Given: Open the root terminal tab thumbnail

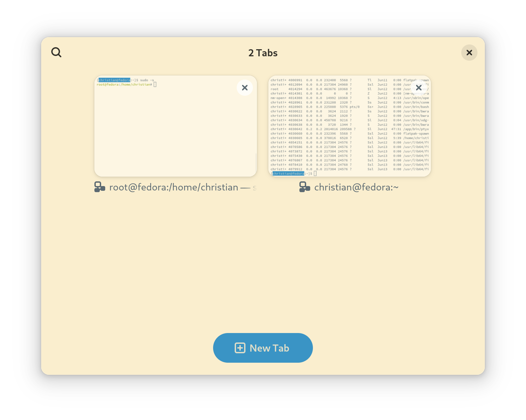Looking at the screenshot, I should tap(175, 131).
